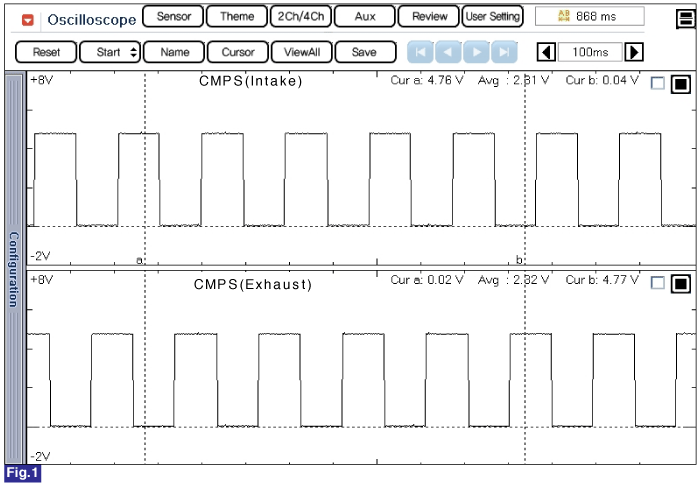The image size is (700, 485).
Task: Click the filled square icon on CMPS(Intake) channel
Action: click(681, 84)
